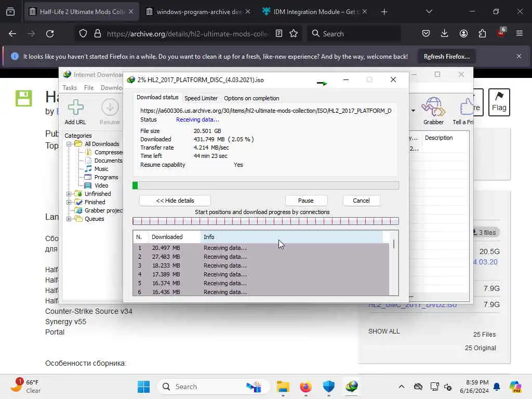Select the Download status tab

tap(157, 97)
